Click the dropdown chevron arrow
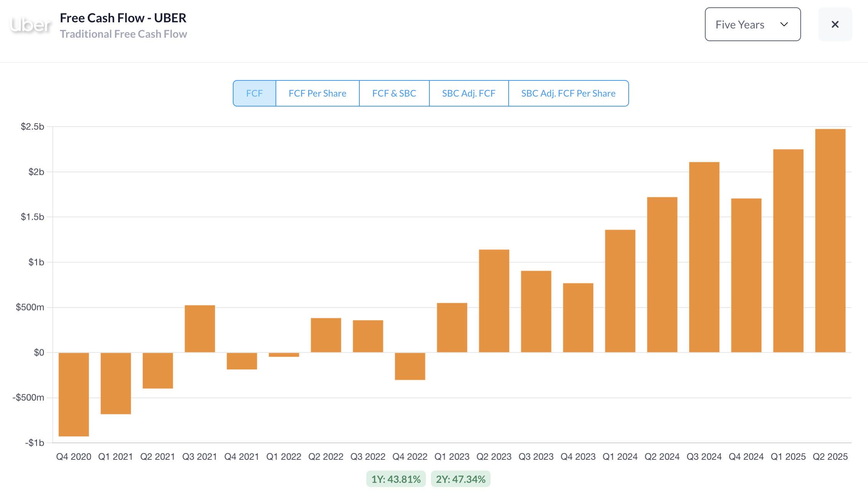 pyautogui.click(x=784, y=25)
